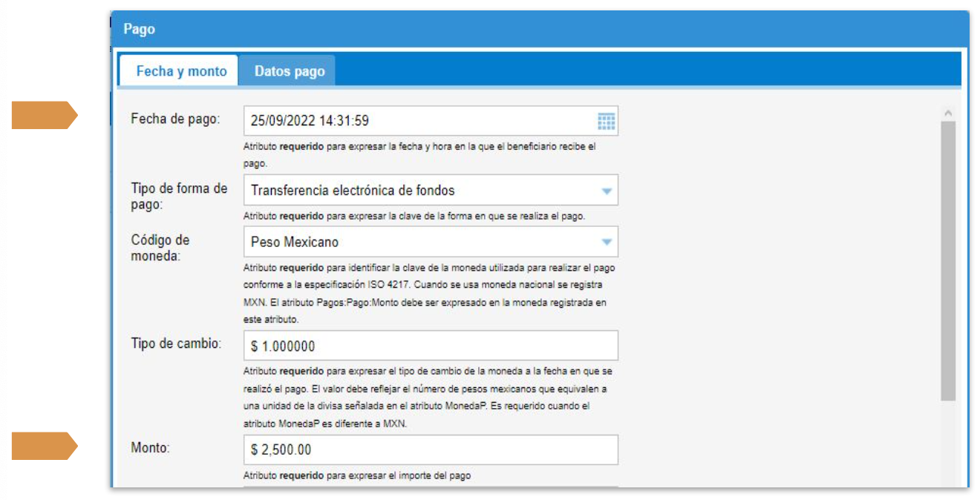Select the Fecha y monto tab
The image size is (980, 500).
coord(181,72)
